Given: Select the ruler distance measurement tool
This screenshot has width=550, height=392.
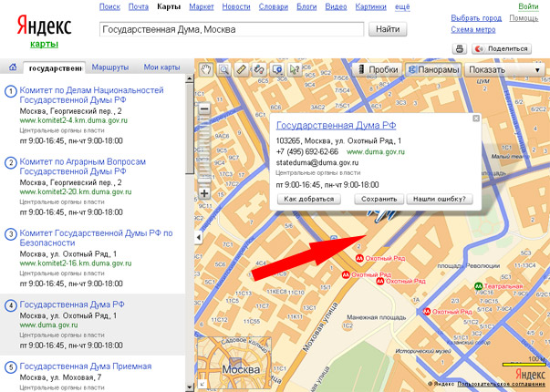Looking at the screenshot, I should 242,69.
